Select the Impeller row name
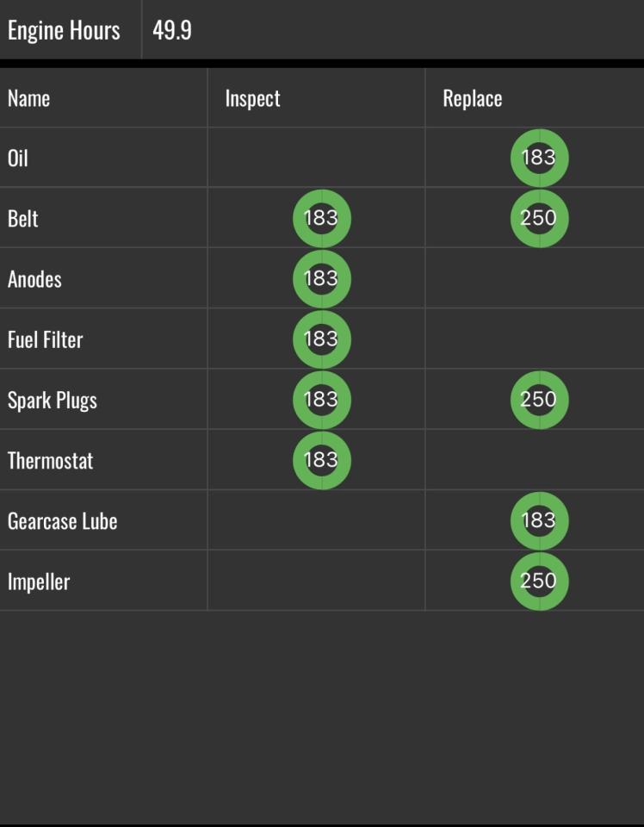Image resolution: width=644 pixels, height=827 pixels. click(x=39, y=581)
